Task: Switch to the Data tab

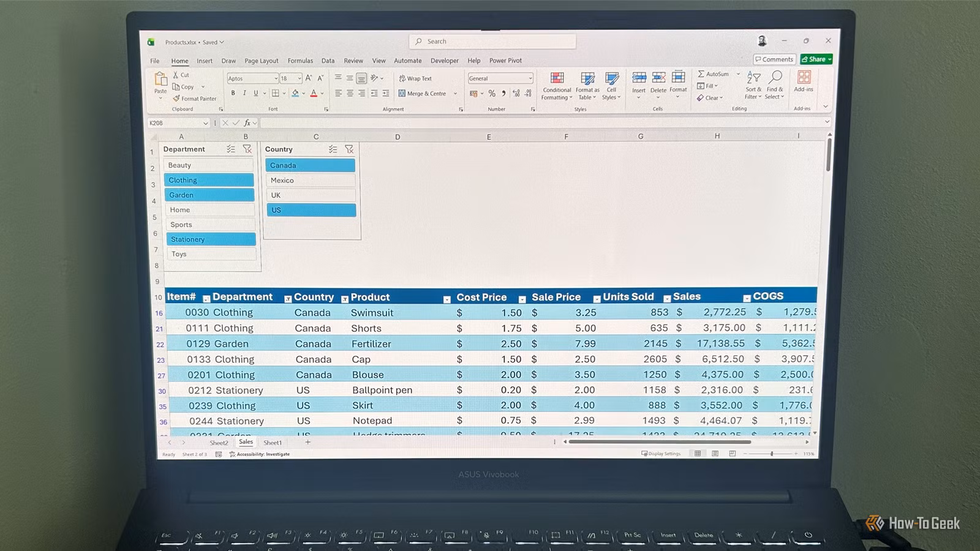Action: coord(328,61)
